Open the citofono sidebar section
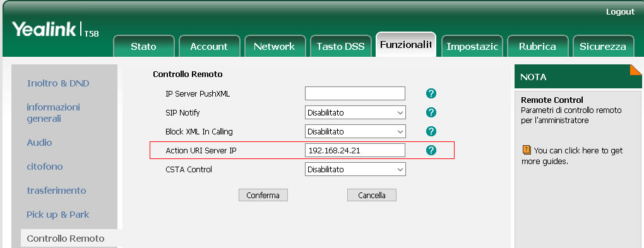 [45, 167]
